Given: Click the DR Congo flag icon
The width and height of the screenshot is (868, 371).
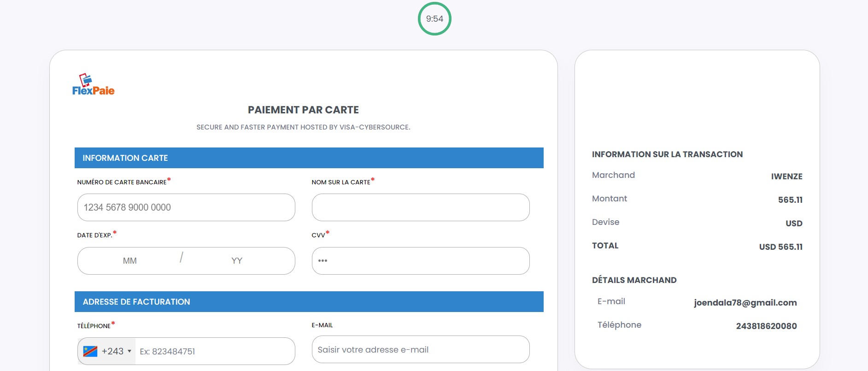Looking at the screenshot, I should click(x=90, y=351).
